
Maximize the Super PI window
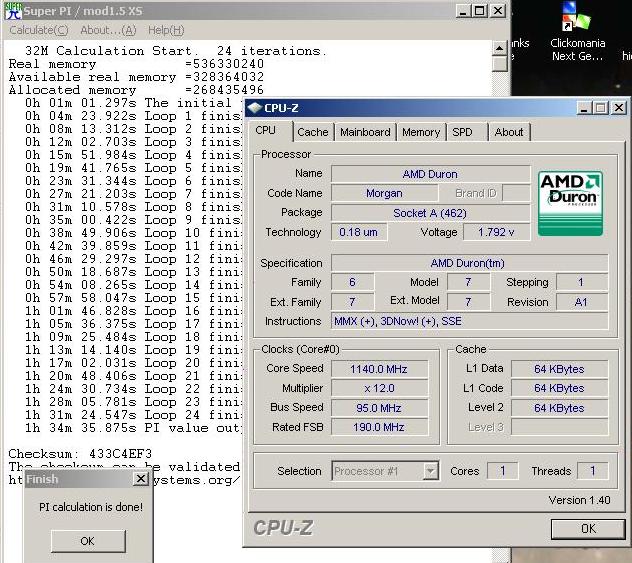tap(480, 11)
